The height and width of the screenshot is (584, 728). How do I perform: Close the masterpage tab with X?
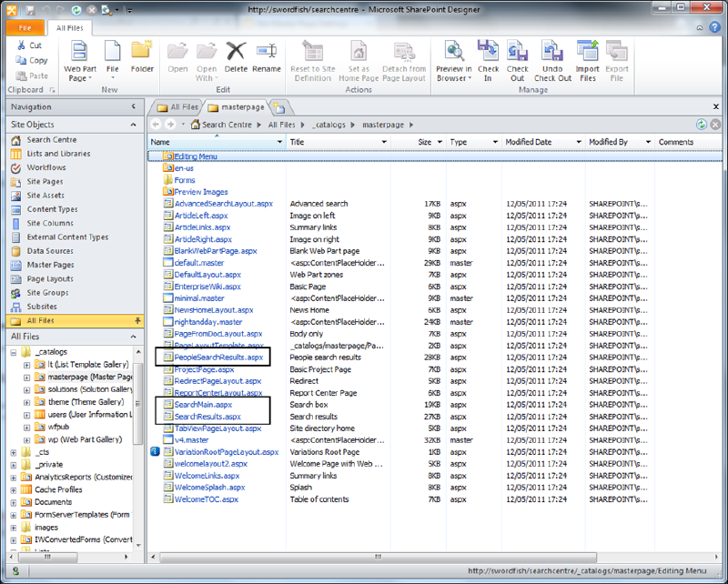point(716,106)
